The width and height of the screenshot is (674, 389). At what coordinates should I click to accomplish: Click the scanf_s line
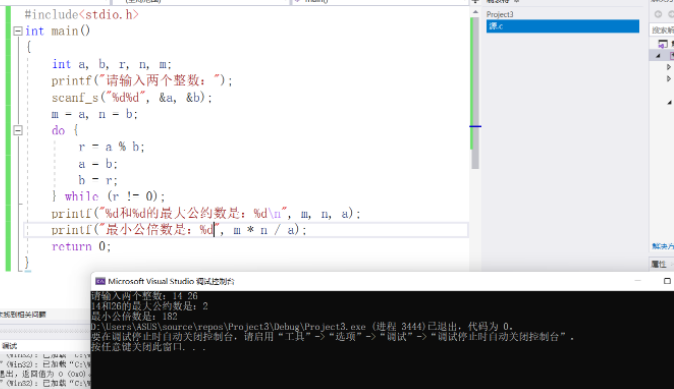132,98
